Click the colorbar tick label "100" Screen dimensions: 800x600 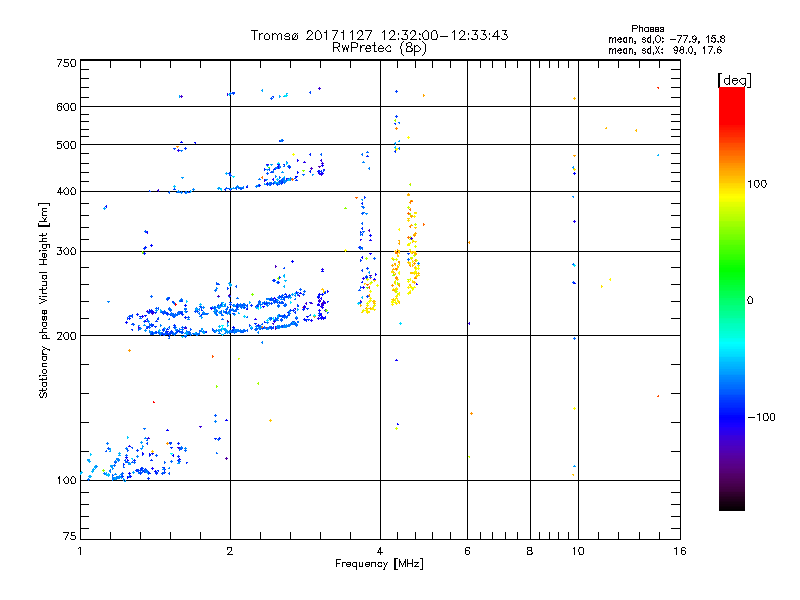click(x=757, y=184)
